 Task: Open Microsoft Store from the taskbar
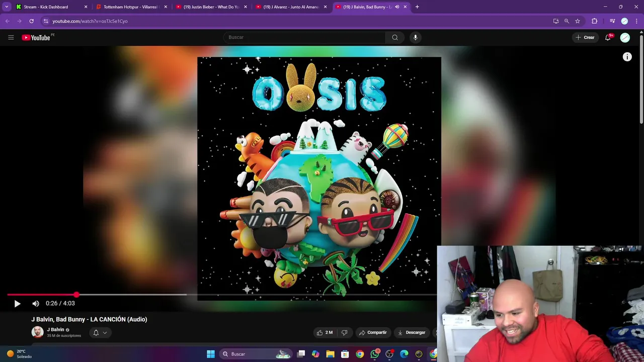[x=345, y=354]
